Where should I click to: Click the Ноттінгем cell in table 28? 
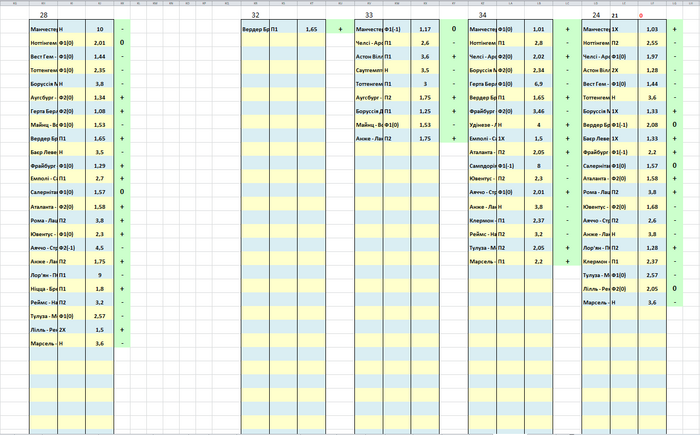pos(43,43)
